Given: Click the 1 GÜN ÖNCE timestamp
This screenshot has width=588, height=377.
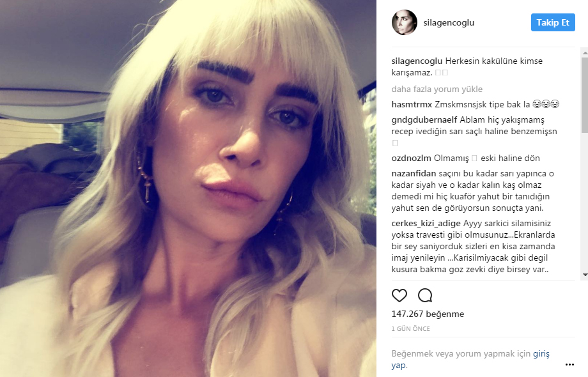Looking at the screenshot, I should [x=410, y=328].
